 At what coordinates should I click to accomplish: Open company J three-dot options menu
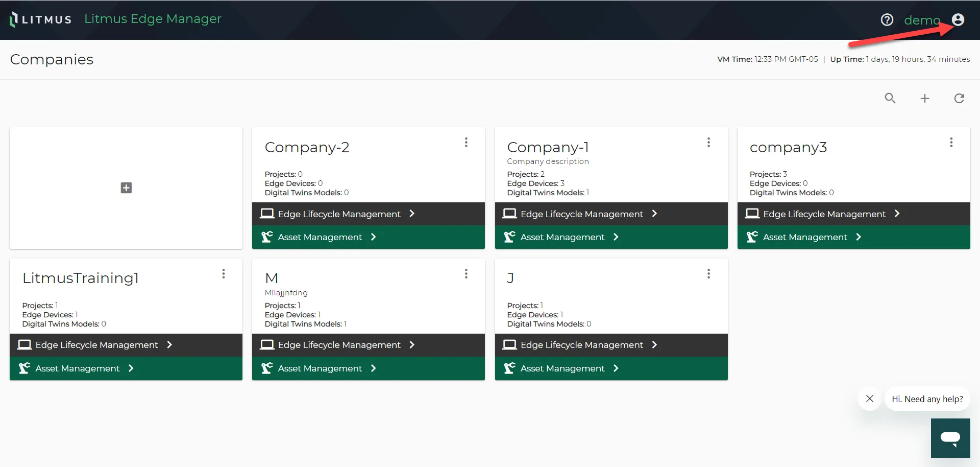(708, 274)
